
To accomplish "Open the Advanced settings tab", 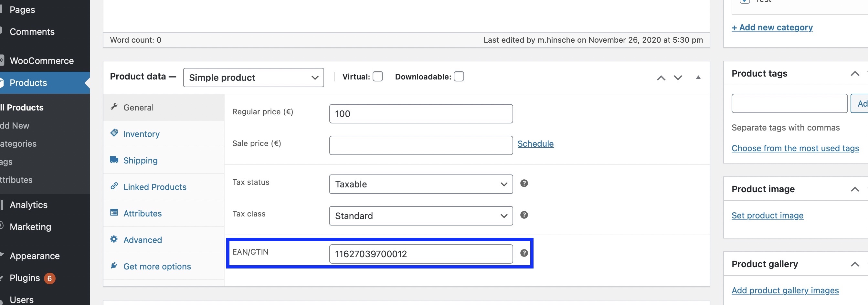I will 143,240.
